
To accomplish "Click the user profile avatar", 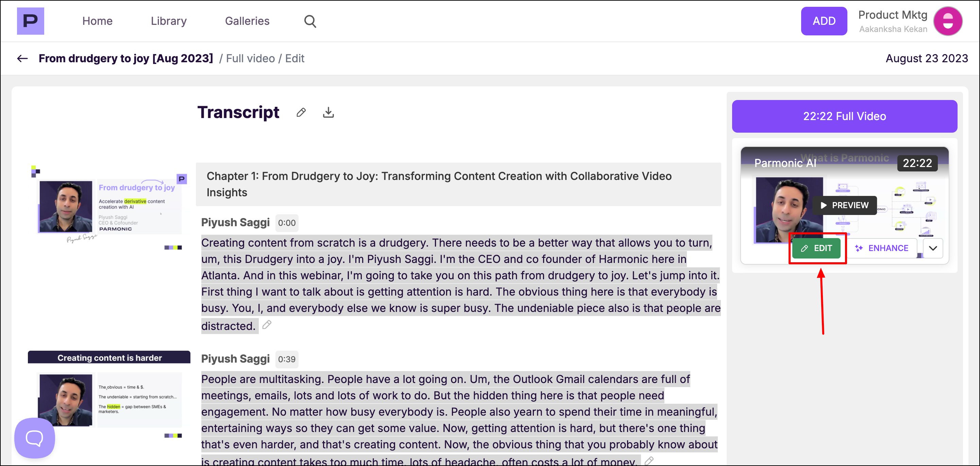I will tap(948, 21).
